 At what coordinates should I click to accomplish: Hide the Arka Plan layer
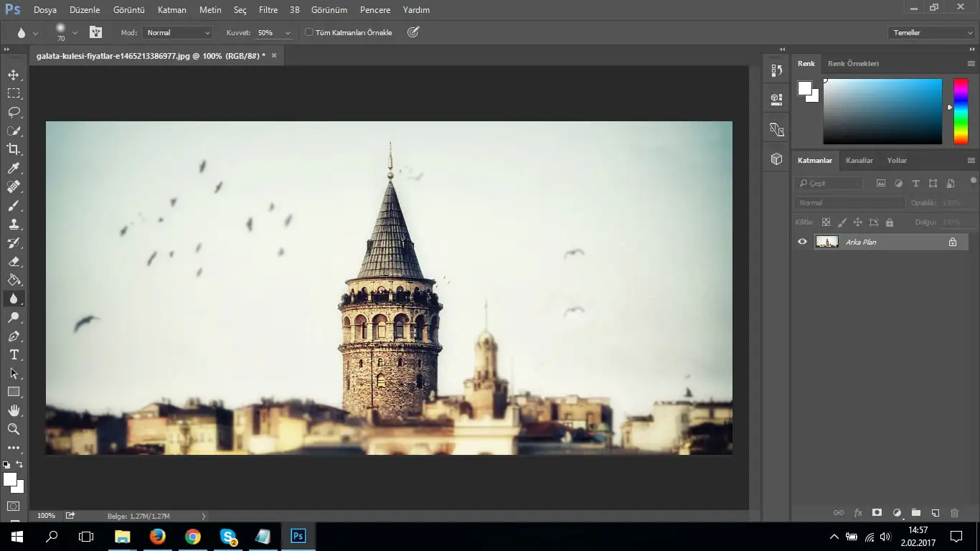[802, 241]
